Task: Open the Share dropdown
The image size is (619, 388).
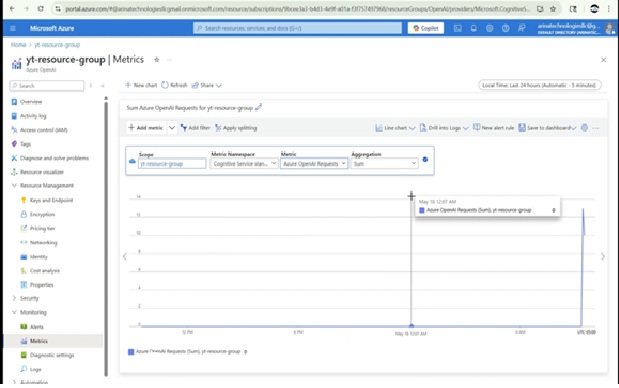Action: pos(206,85)
